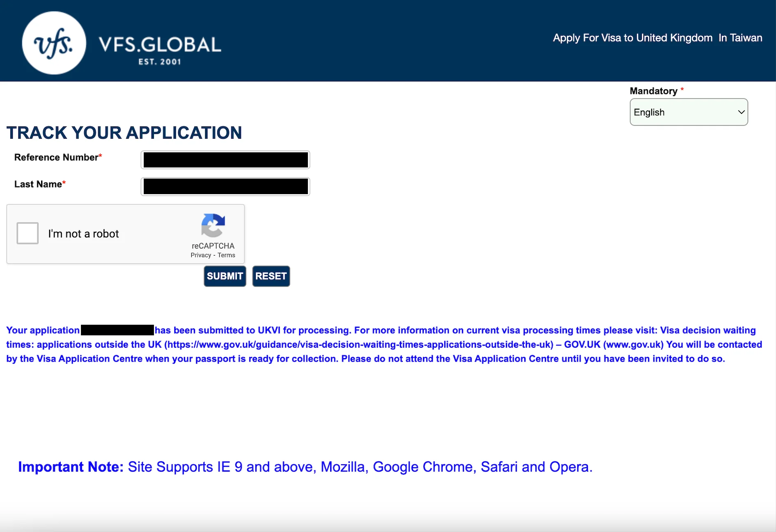Click the language dropdown chevron arrow
Screen dimensions: 776x532
(x=741, y=112)
